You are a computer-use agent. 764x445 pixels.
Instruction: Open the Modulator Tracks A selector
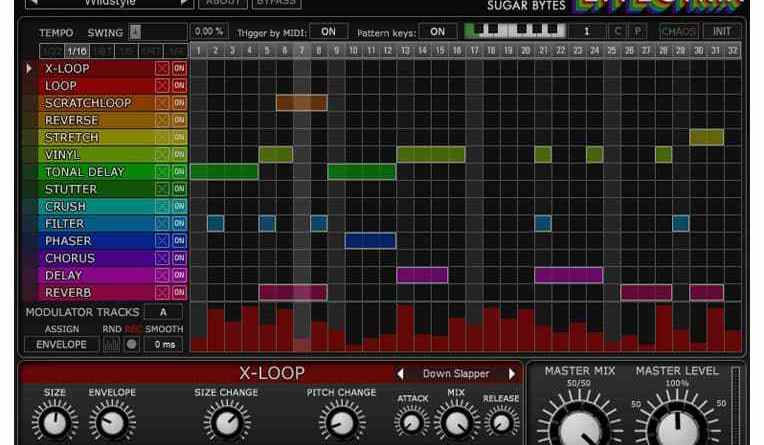click(x=164, y=312)
